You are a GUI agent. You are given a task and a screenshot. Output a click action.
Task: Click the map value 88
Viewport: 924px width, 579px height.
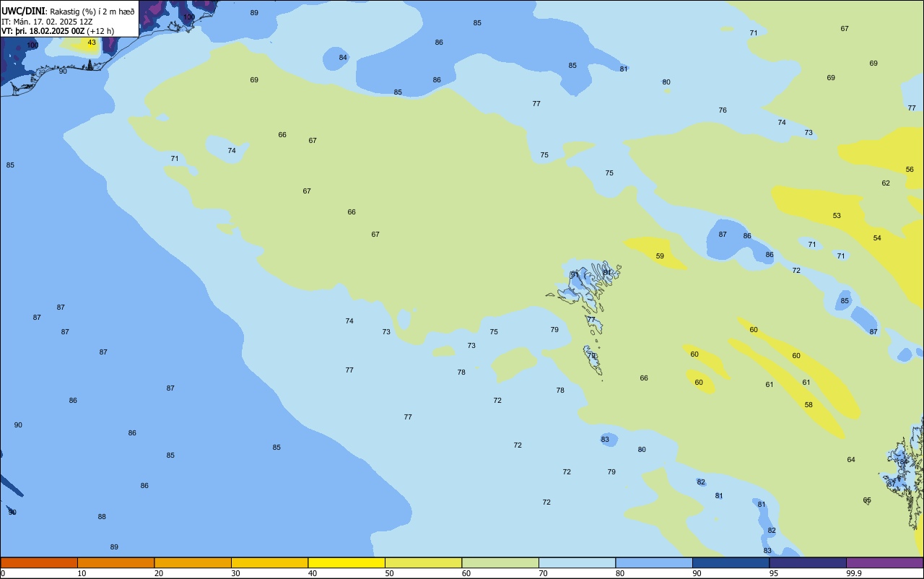tap(102, 517)
